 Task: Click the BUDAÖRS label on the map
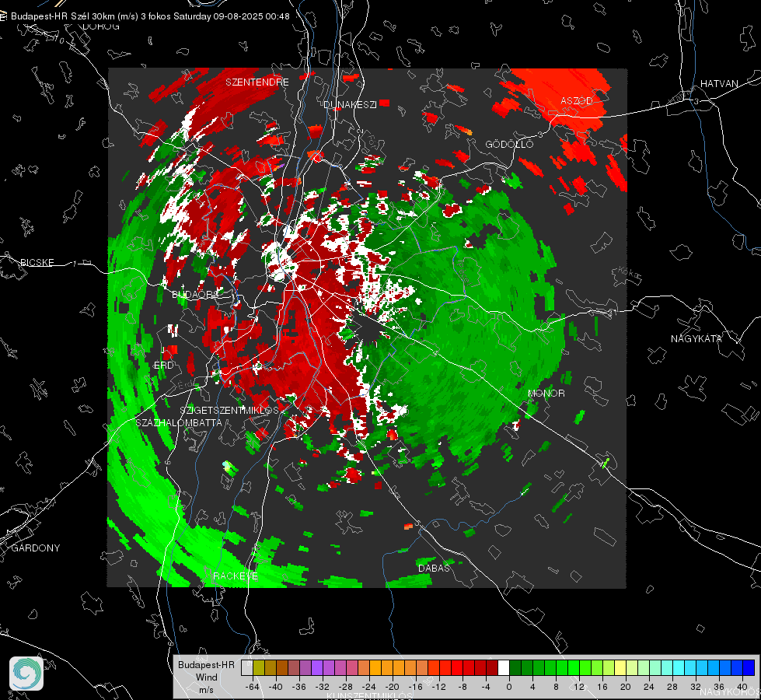(196, 294)
